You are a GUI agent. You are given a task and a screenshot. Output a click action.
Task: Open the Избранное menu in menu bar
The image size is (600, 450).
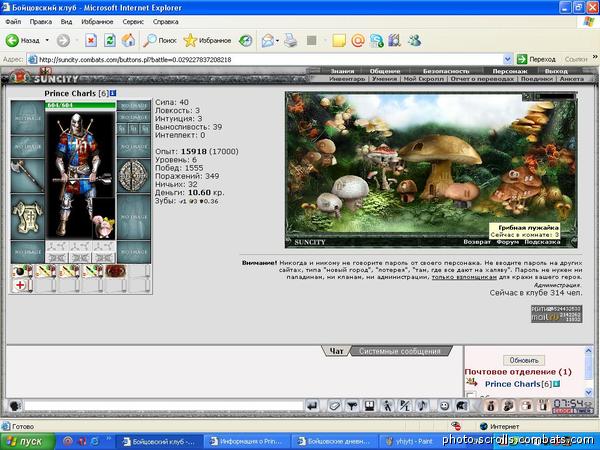(97, 22)
